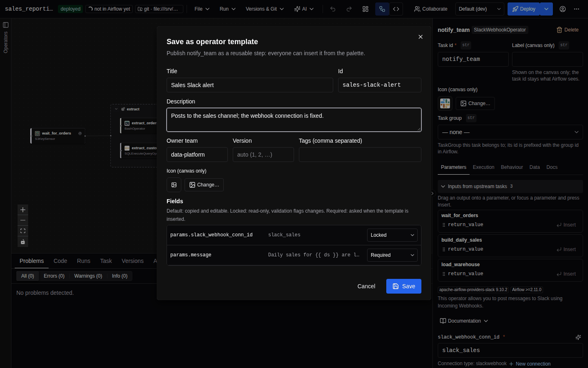Open the Required dropdown for params.message
This screenshot has width=588, height=368.
coord(392,255)
